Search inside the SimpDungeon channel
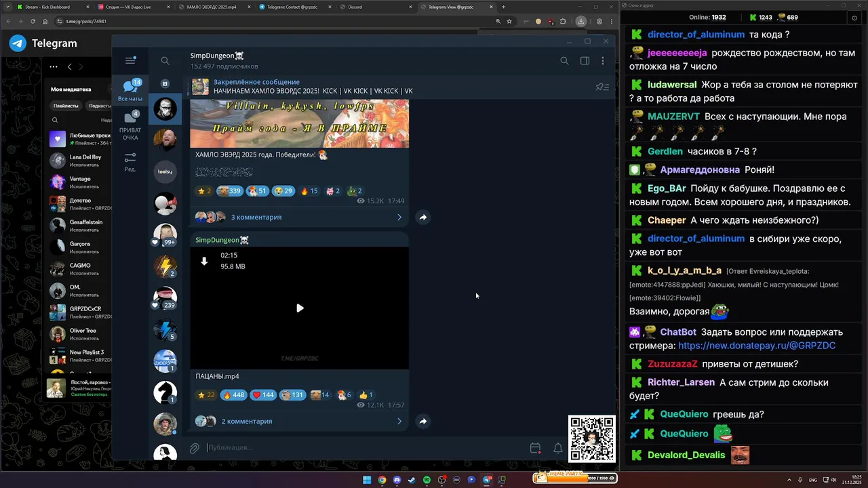Screen dimensions: 868x488 click(564, 61)
